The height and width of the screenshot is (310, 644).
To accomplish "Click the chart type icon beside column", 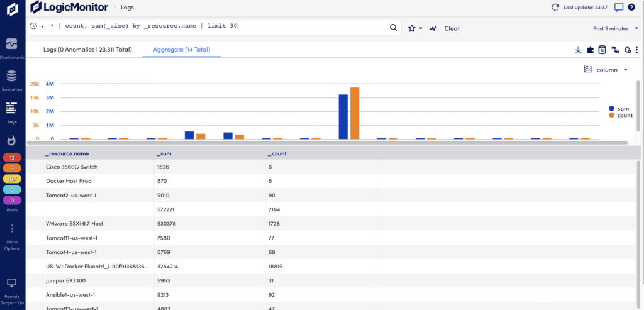I will [588, 69].
